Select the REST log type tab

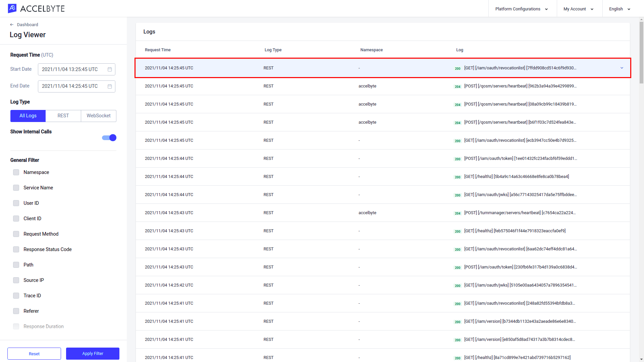coord(62,116)
